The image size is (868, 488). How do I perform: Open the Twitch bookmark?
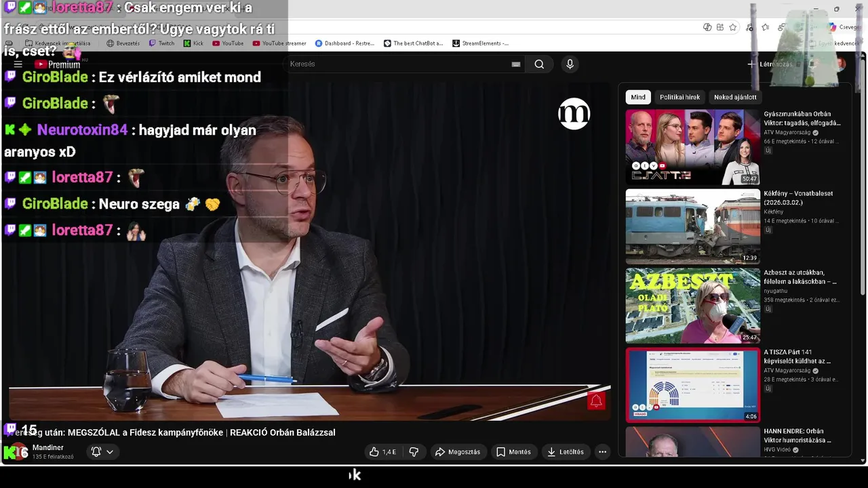coord(162,43)
